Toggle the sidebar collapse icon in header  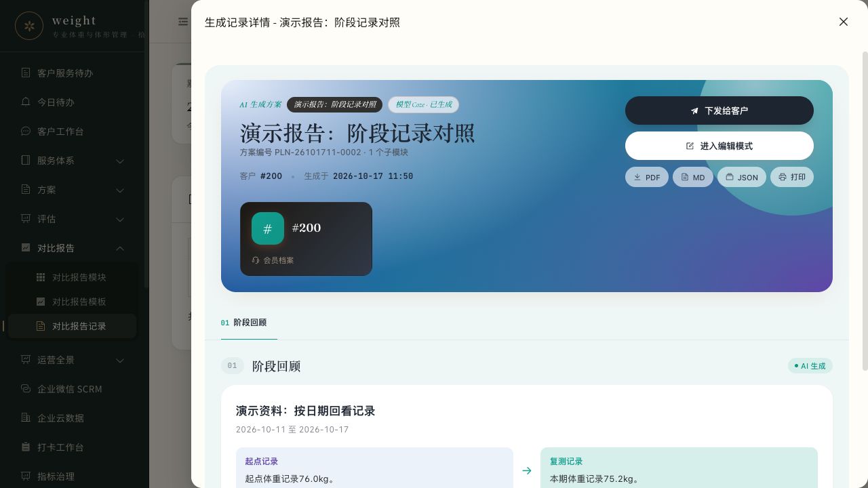[x=183, y=22]
